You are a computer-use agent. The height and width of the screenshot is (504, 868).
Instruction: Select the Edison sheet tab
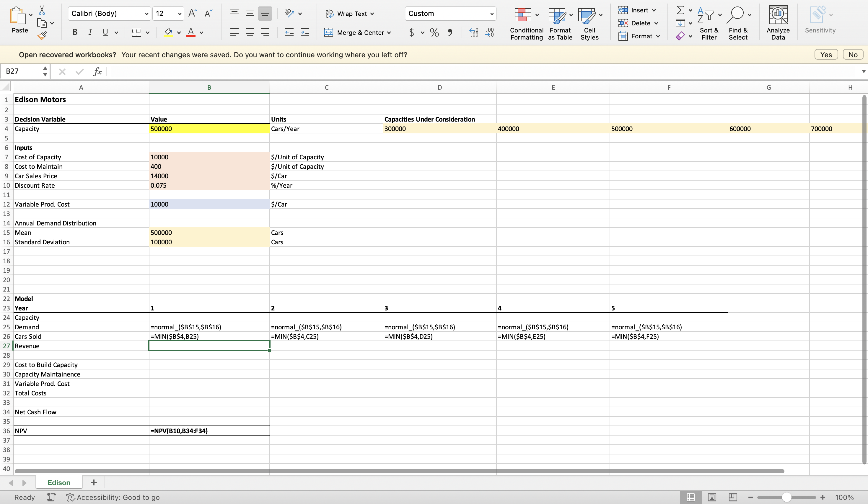point(58,482)
